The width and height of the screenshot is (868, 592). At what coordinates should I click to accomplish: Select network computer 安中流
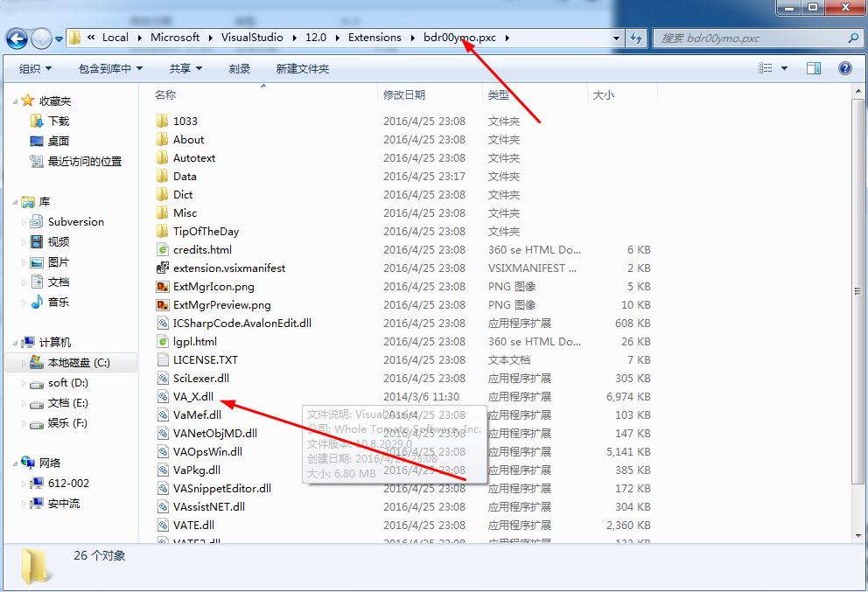coord(63,504)
